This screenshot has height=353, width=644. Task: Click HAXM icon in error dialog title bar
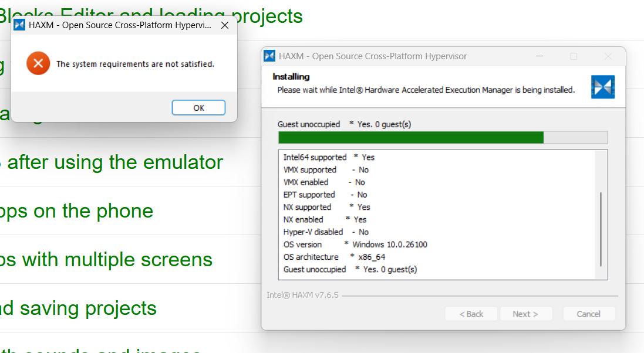click(19, 25)
